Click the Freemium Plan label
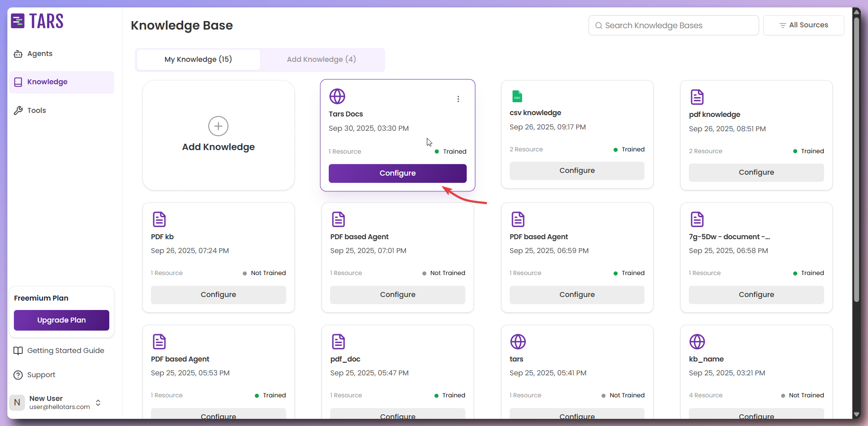Viewport: 868px width, 426px height. point(41,298)
